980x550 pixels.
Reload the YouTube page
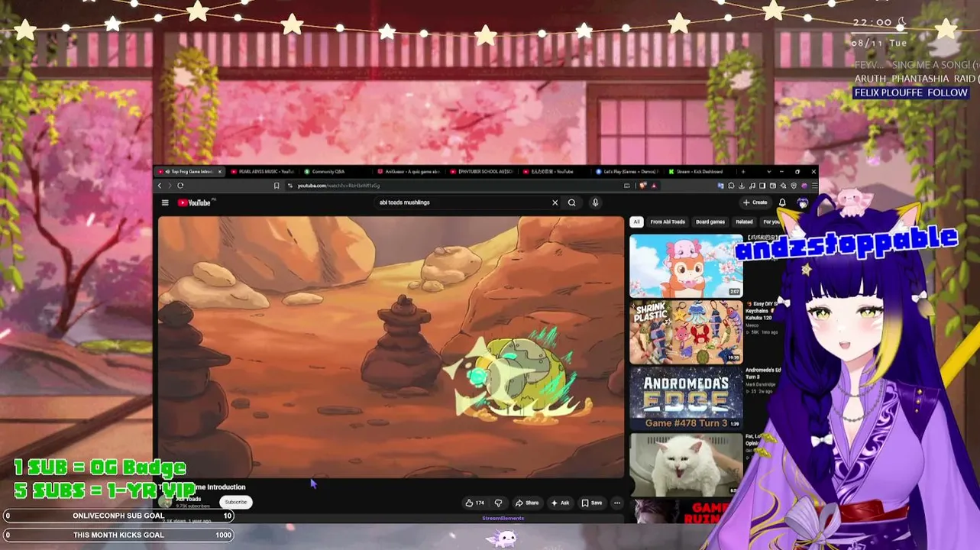180,186
